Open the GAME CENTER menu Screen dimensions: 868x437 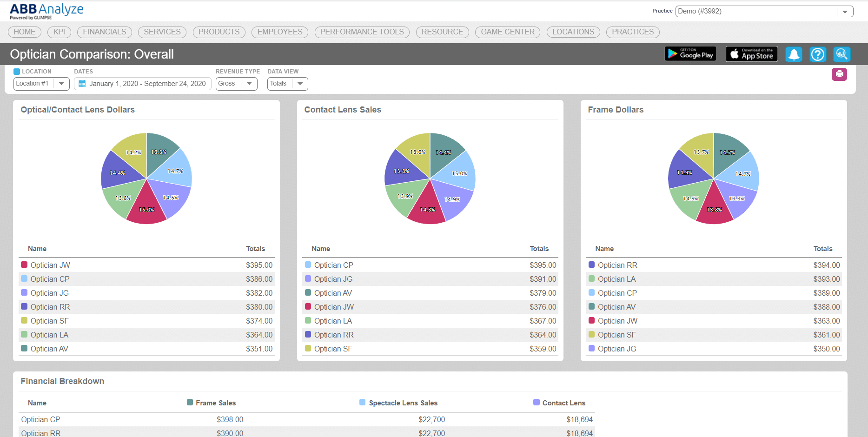(508, 32)
